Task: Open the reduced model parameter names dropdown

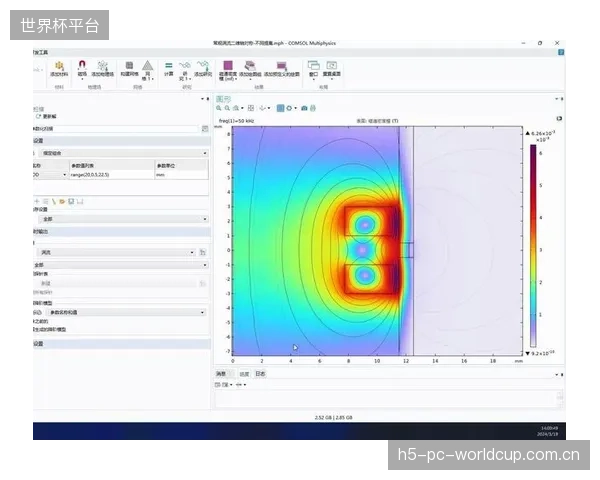Action: click(x=127, y=312)
